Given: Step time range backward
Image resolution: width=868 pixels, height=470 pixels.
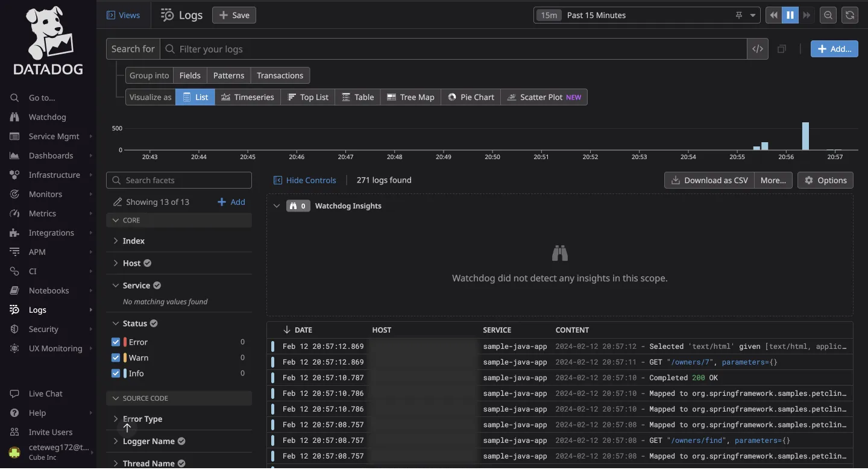Looking at the screenshot, I should pyautogui.click(x=773, y=15).
